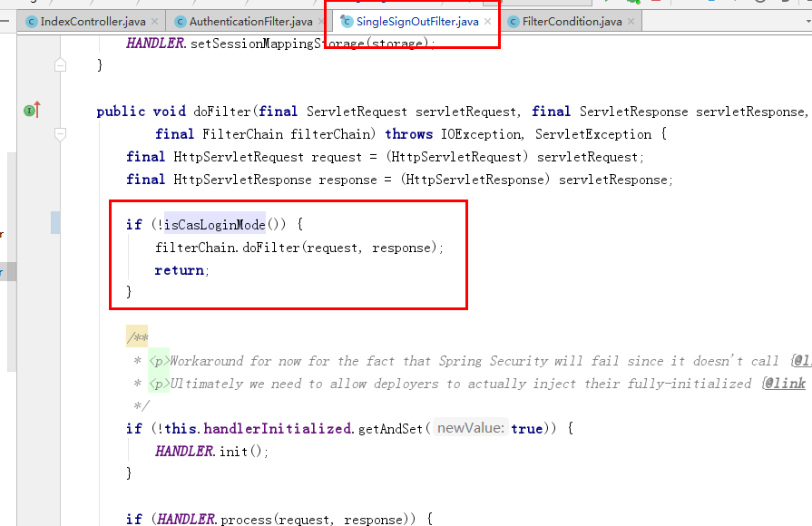Click the AuthenticationFilter.java class file icon
Viewport: 812px width, 526px height.
tap(181, 22)
